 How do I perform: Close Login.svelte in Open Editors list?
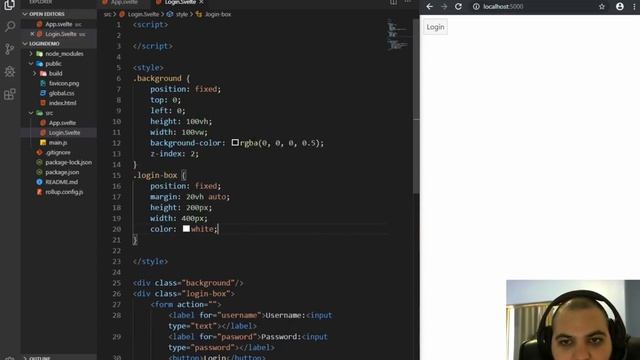(x=32, y=34)
